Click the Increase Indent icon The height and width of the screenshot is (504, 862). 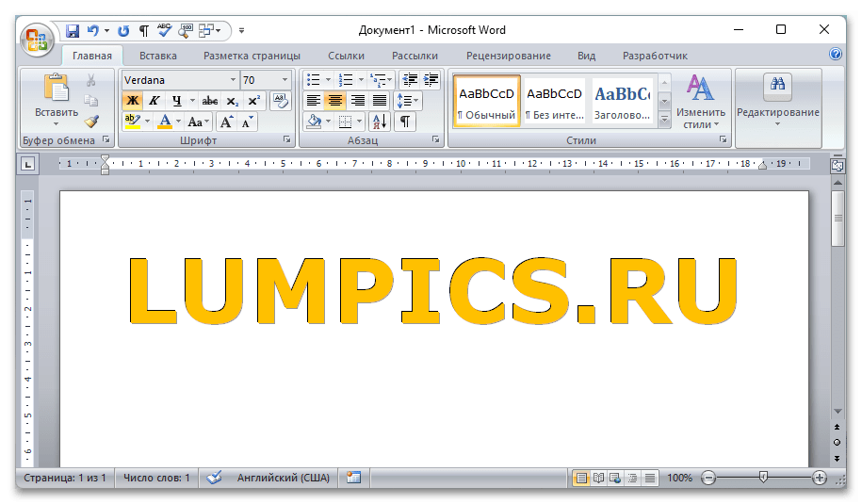[431, 80]
